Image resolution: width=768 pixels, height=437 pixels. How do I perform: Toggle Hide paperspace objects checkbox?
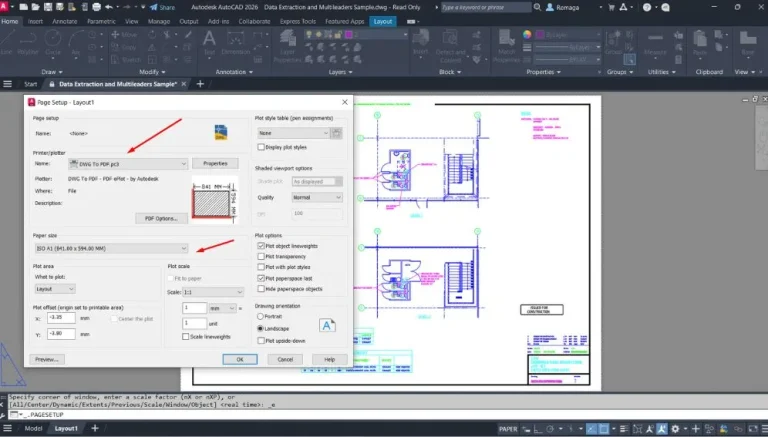[261, 289]
